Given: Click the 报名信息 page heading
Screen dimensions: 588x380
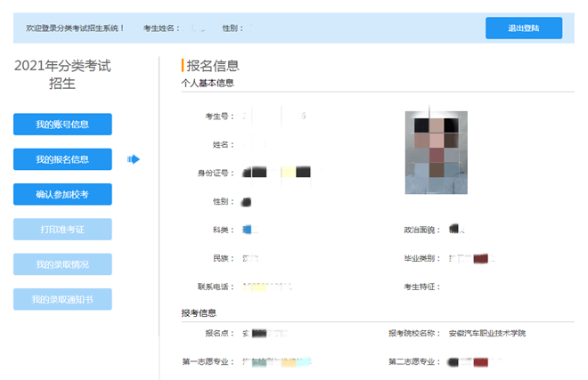Looking at the screenshot, I should pos(212,65).
